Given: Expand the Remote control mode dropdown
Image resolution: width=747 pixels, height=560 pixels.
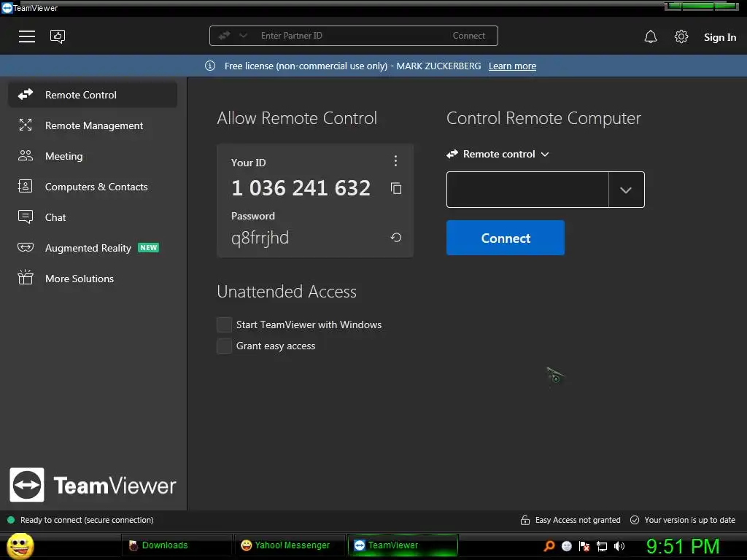Looking at the screenshot, I should pos(498,155).
